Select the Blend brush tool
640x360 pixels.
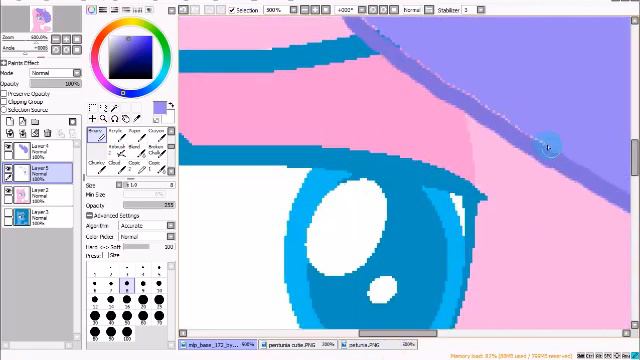[x=137, y=151]
